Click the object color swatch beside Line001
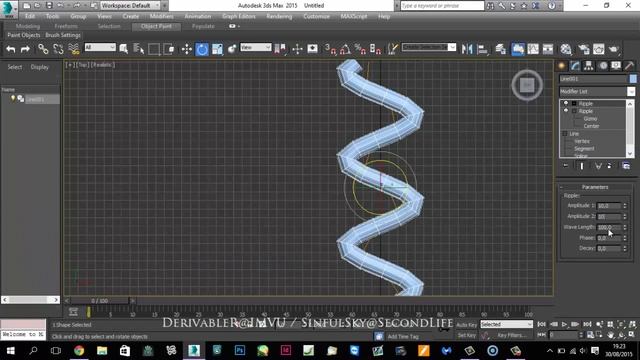 click(x=633, y=79)
